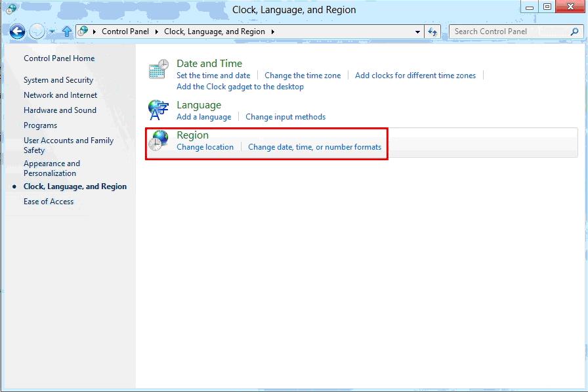Image resolution: width=588 pixels, height=392 pixels.
Task: Open the recent pages dropdown arrow
Action: coord(52,32)
